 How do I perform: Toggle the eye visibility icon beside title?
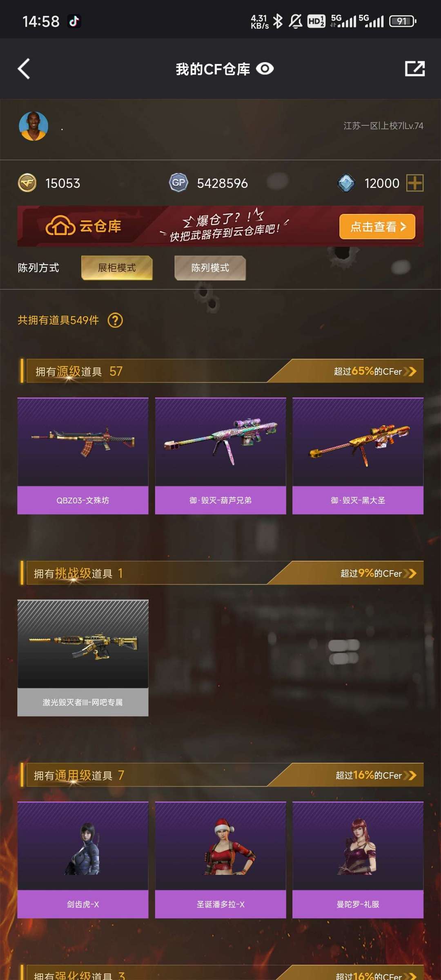(265, 69)
